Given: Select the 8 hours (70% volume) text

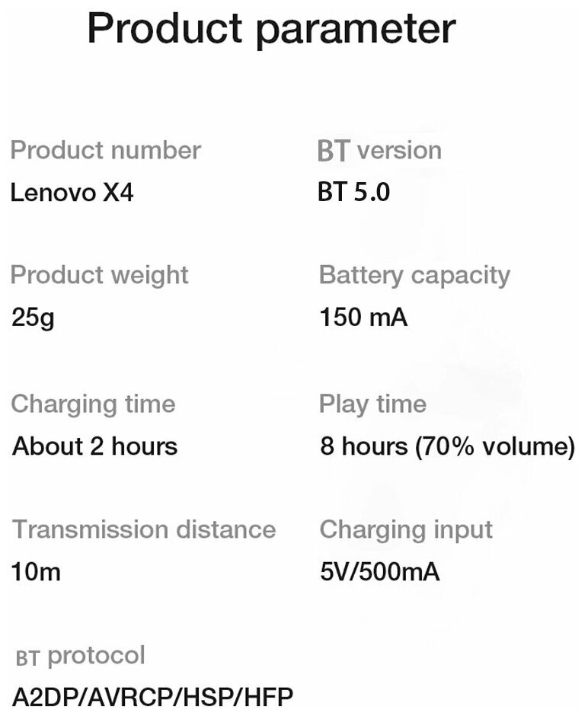Looking at the screenshot, I should pos(447,446).
